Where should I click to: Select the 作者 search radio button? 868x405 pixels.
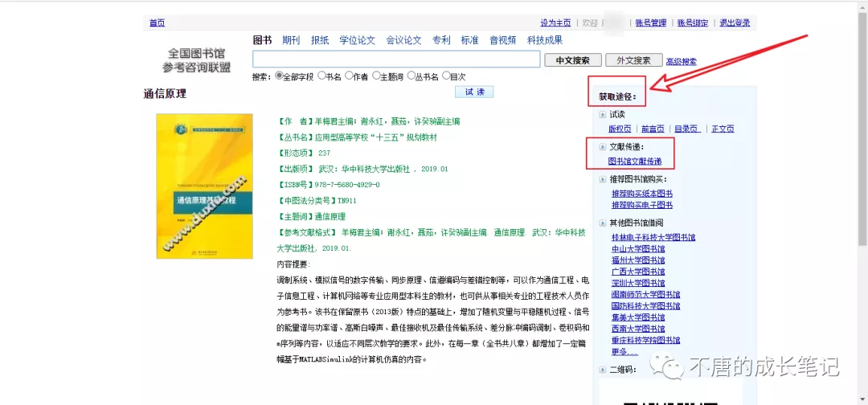pos(349,76)
